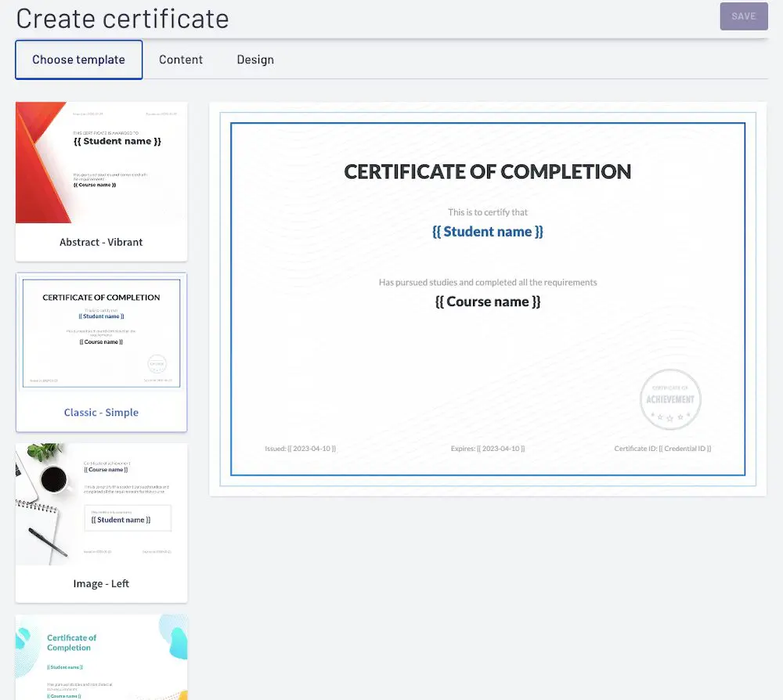Select the Classic - Simple template link
Image resolution: width=783 pixels, height=700 pixels.
point(101,413)
